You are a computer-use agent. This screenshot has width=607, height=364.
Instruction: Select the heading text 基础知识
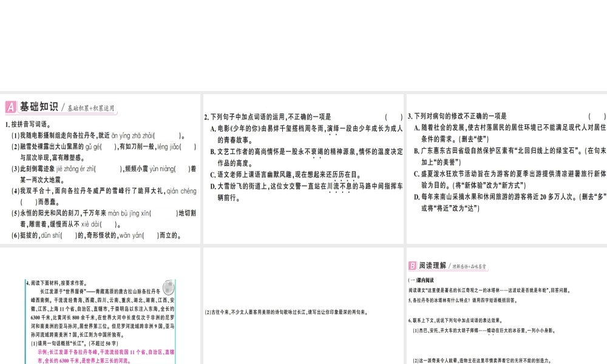pyautogui.click(x=39, y=107)
